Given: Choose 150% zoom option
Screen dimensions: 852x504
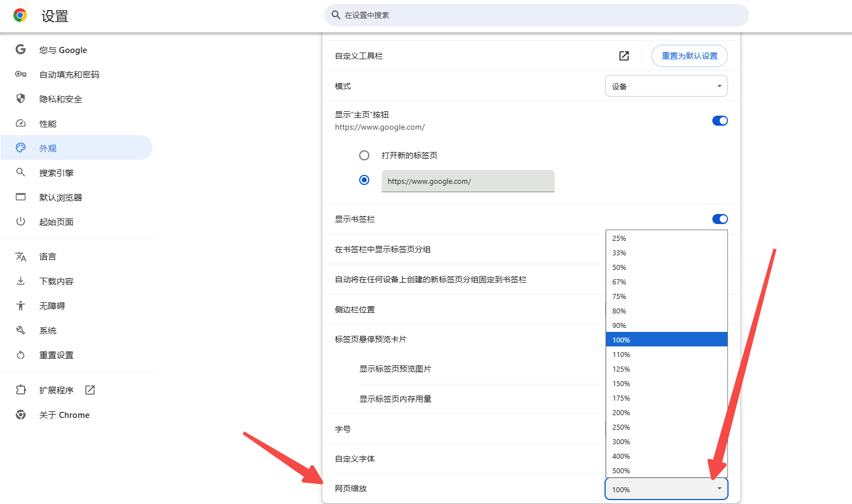Looking at the screenshot, I should point(667,383).
